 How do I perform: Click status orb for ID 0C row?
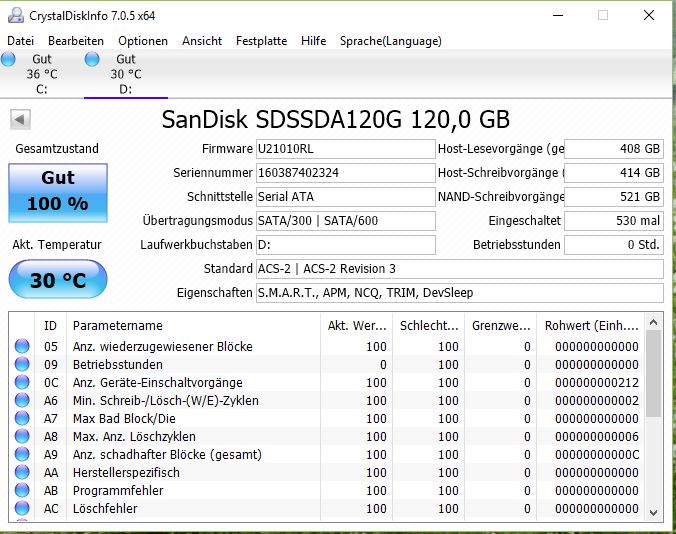pos(22,382)
